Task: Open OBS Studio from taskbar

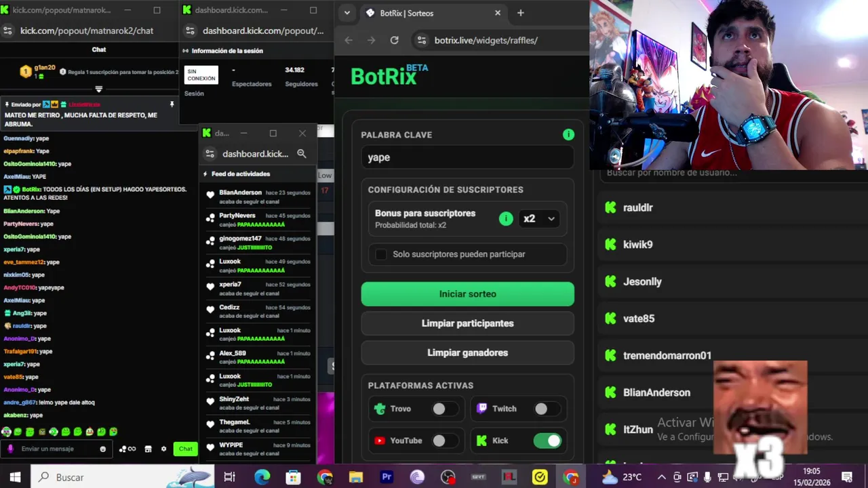Action: (x=448, y=477)
